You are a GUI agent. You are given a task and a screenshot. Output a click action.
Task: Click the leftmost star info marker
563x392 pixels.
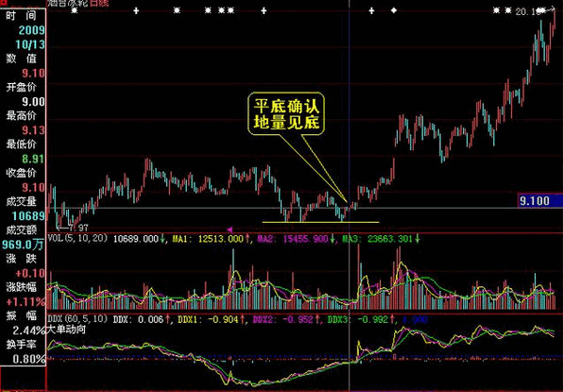tap(75, 10)
